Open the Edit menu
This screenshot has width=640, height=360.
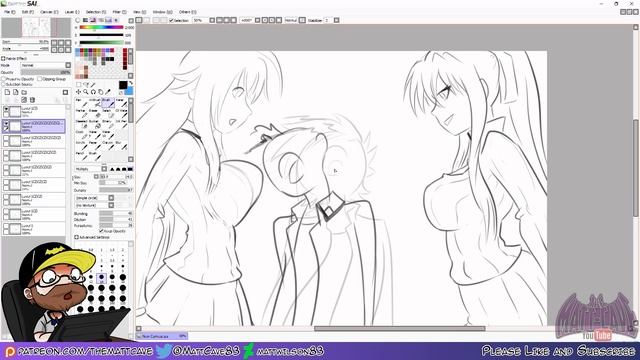pos(27,12)
